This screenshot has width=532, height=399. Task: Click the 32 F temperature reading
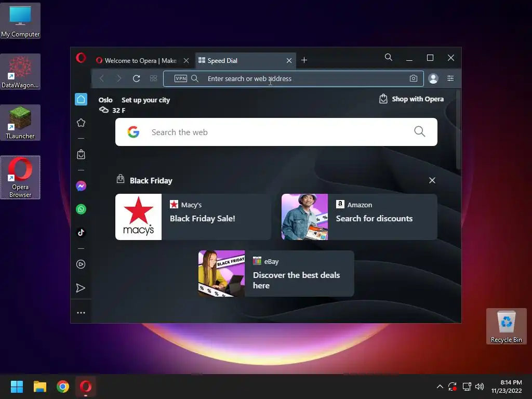(x=119, y=111)
